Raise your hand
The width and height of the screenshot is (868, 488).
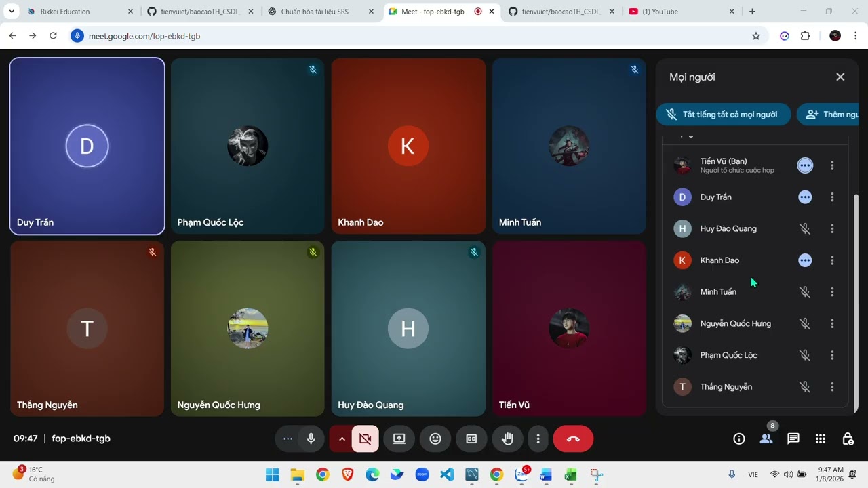click(507, 439)
